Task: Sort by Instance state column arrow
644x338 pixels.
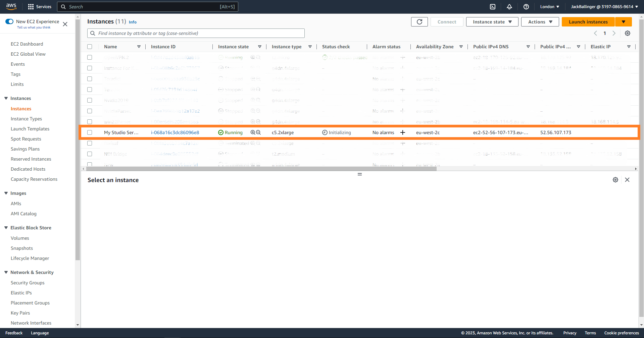Action: 260,47
